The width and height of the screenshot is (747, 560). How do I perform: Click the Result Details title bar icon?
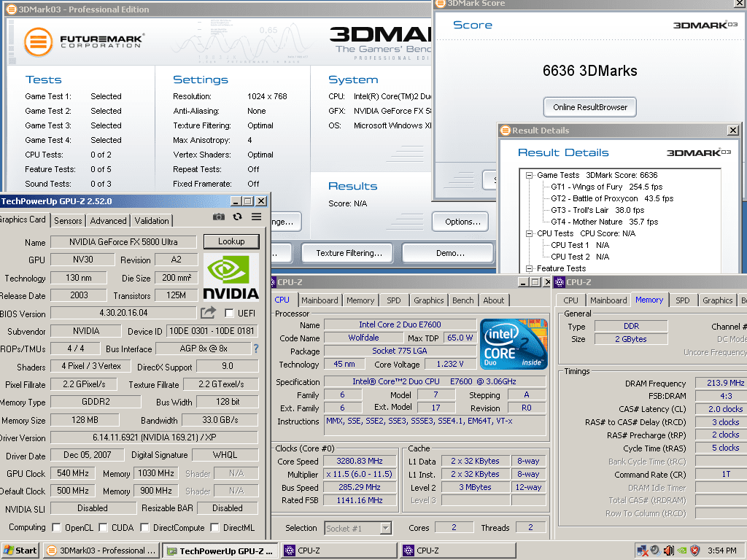505,130
